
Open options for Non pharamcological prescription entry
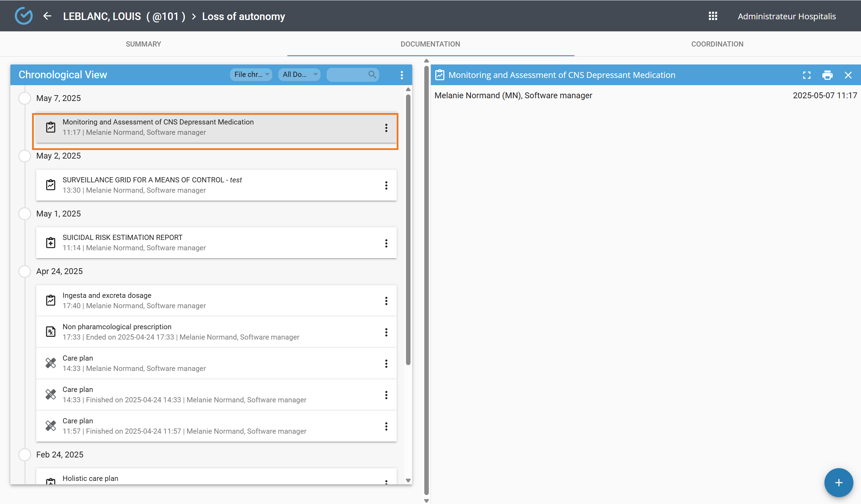pos(386,332)
